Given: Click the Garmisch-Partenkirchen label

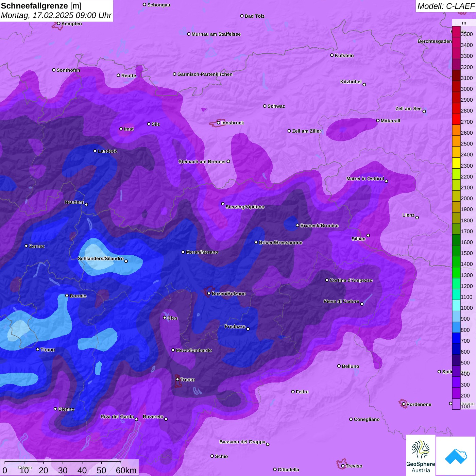Looking at the screenshot, I should point(205,74).
